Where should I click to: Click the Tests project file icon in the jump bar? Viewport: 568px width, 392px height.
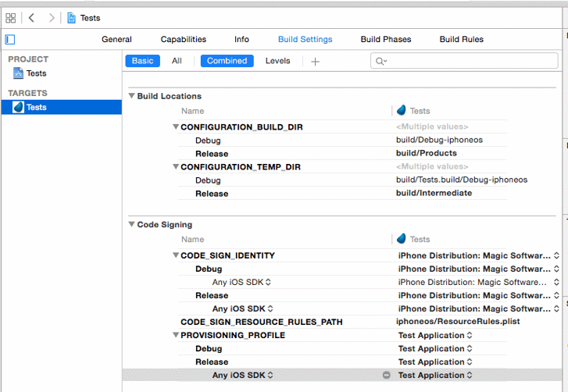pyautogui.click(x=71, y=18)
